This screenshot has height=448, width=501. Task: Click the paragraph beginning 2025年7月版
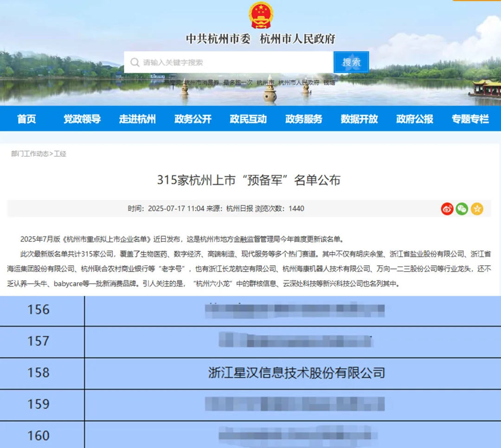click(x=182, y=239)
